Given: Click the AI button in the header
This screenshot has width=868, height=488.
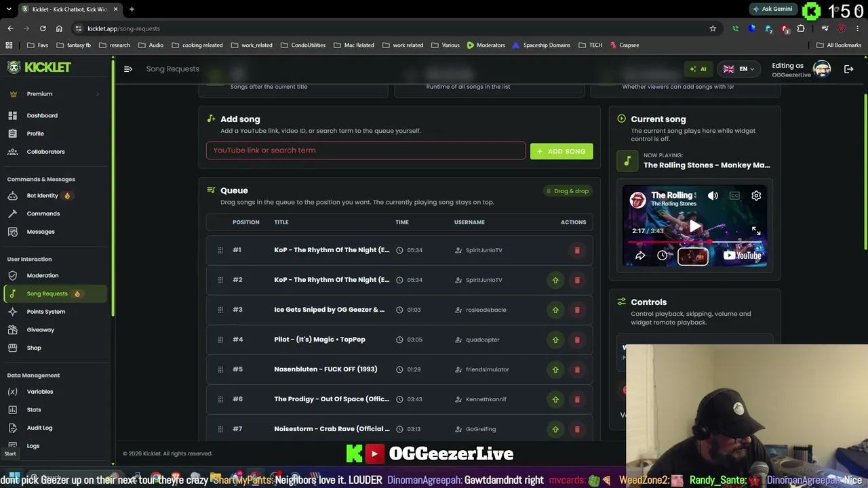Looking at the screenshot, I should [698, 69].
